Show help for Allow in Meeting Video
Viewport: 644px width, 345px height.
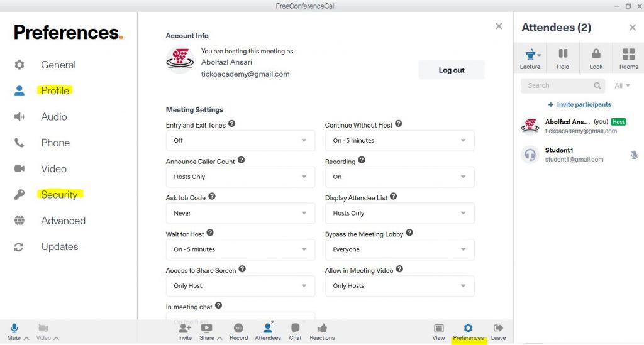[x=399, y=269]
